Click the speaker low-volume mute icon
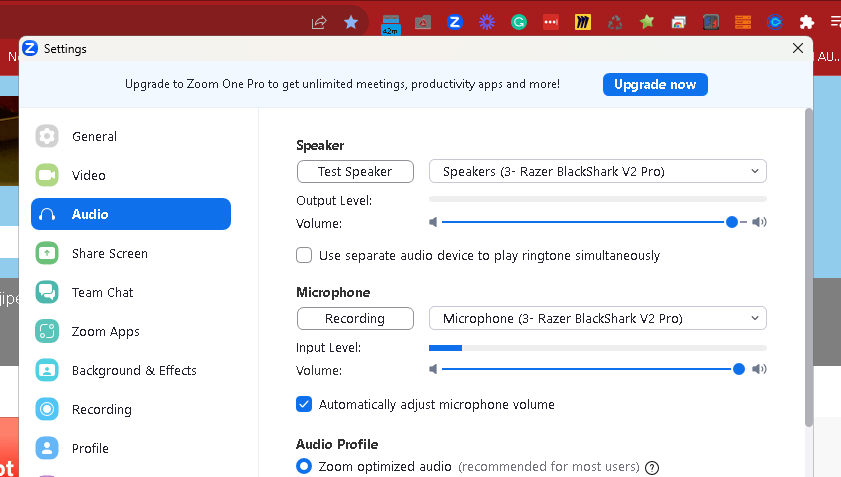841x477 pixels. tap(433, 222)
